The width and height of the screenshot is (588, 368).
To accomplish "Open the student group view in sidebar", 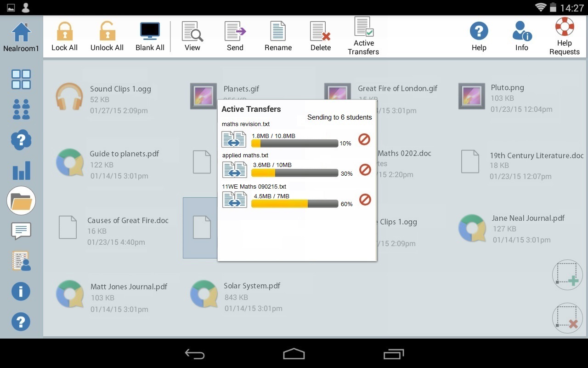I will (21, 109).
